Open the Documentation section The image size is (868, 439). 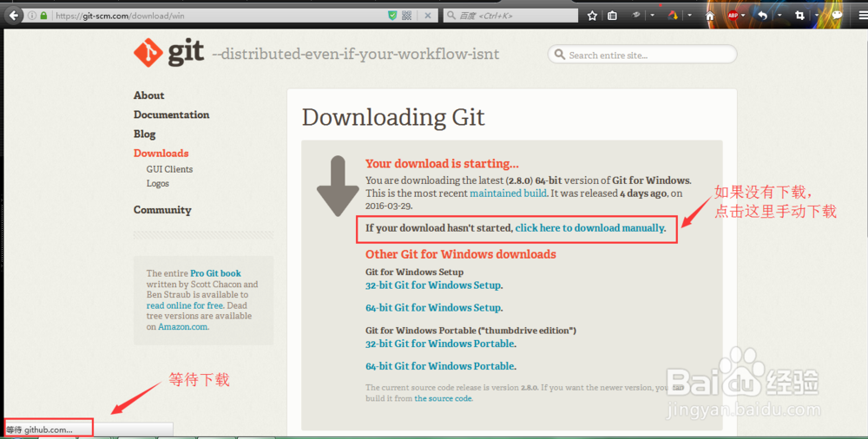click(172, 115)
